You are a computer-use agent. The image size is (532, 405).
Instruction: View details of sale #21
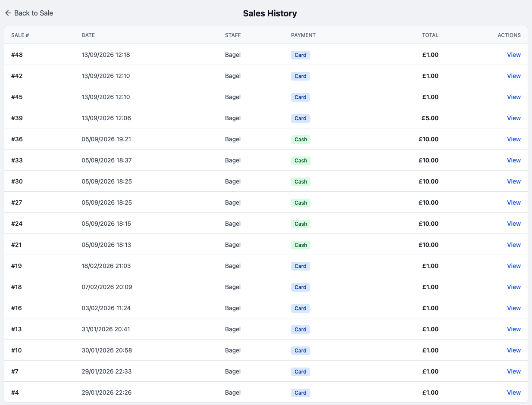click(x=513, y=245)
